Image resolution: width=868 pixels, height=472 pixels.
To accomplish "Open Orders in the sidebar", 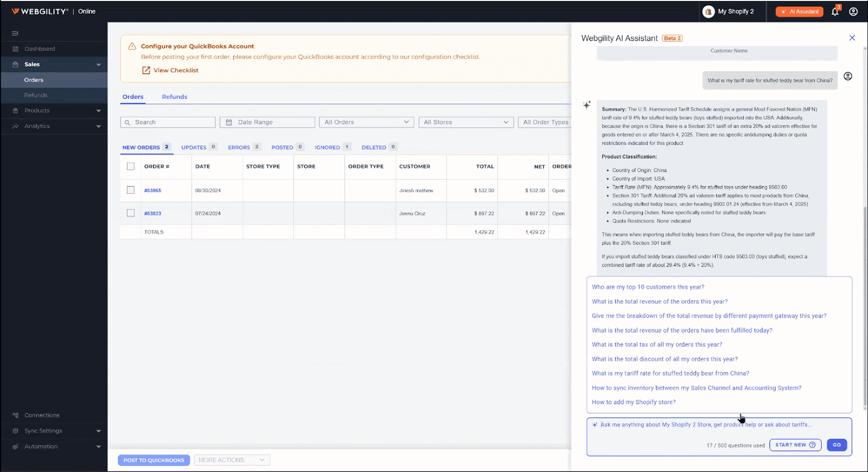I will tap(34, 80).
